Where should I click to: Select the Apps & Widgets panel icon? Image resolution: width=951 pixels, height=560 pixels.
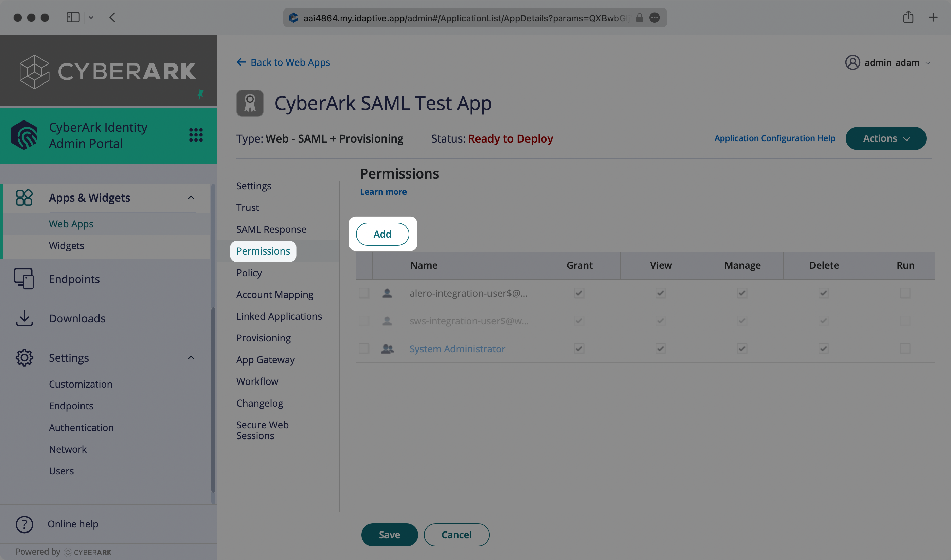point(25,197)
